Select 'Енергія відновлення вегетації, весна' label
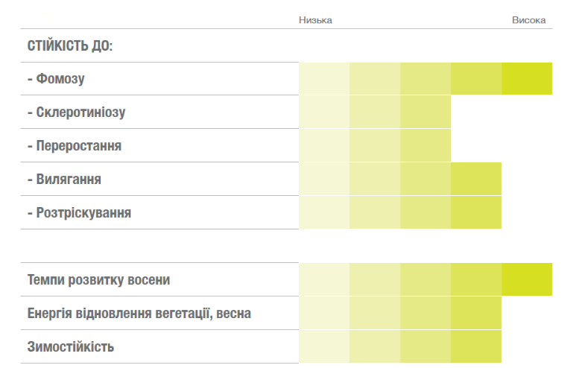Screen dimensions: 588x368 click(139, 314)
